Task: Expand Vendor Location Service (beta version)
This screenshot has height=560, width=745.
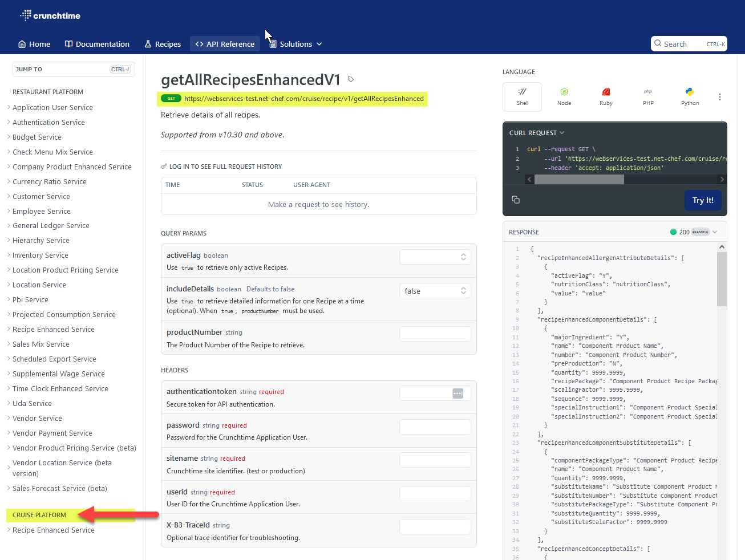Action: tap(62, 468)
